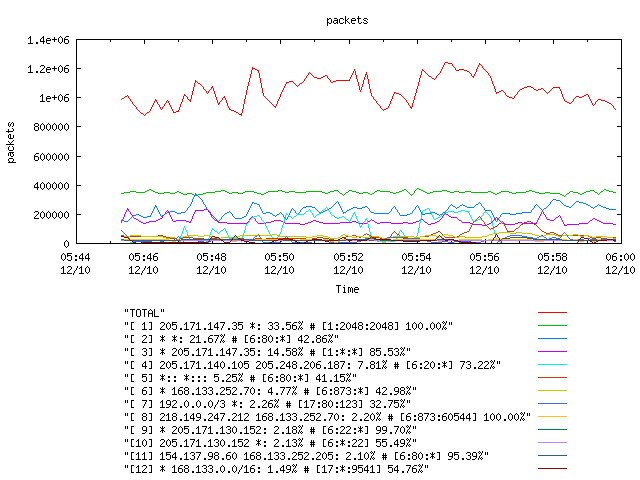
Task: Click the dark green line sample for entry [ 9]
Action: click(552, 430)
